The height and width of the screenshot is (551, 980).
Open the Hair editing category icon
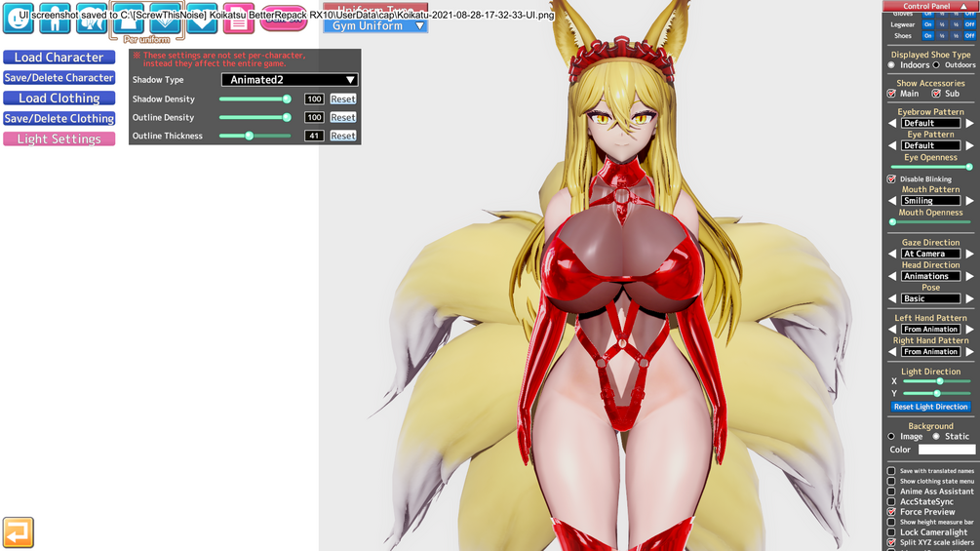92,18
